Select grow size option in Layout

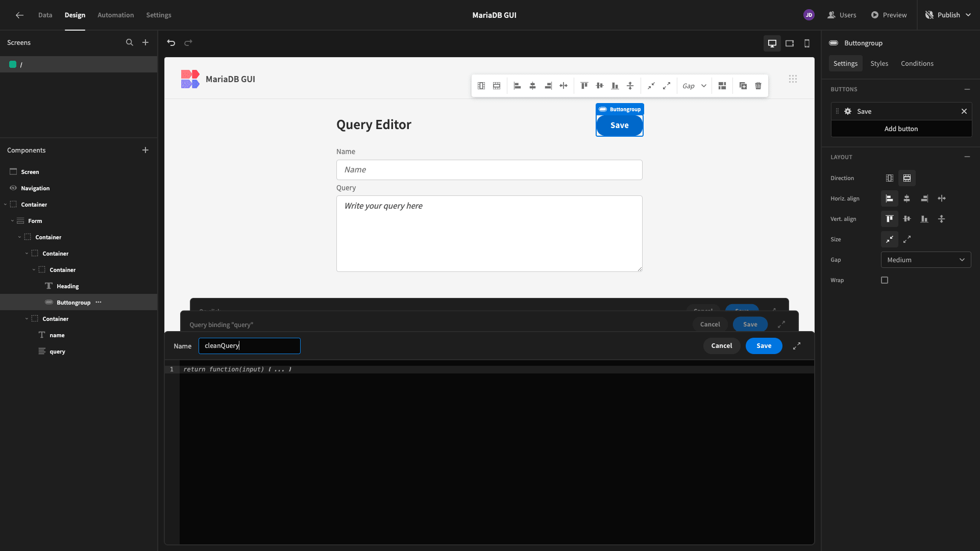[907, 239]
